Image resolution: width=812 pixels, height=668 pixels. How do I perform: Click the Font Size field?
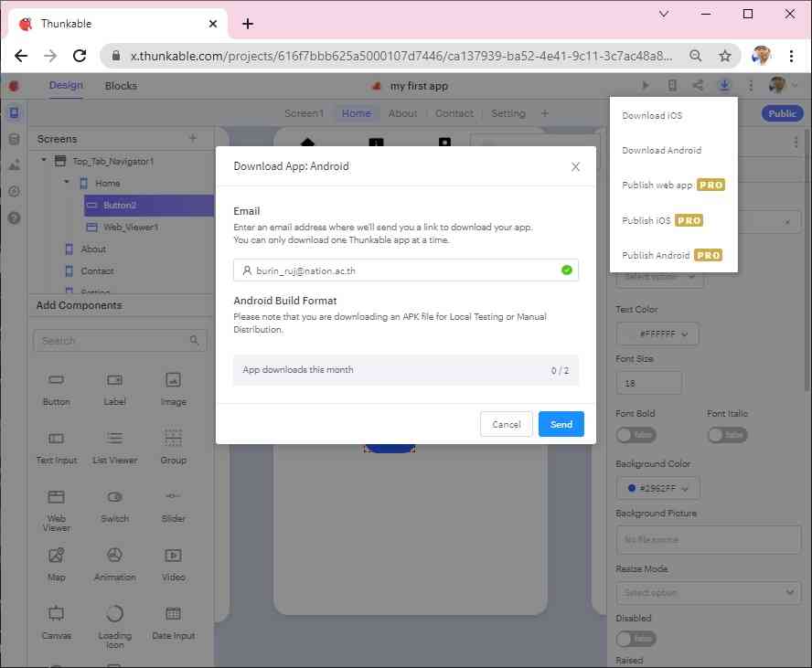pos(649,383)
